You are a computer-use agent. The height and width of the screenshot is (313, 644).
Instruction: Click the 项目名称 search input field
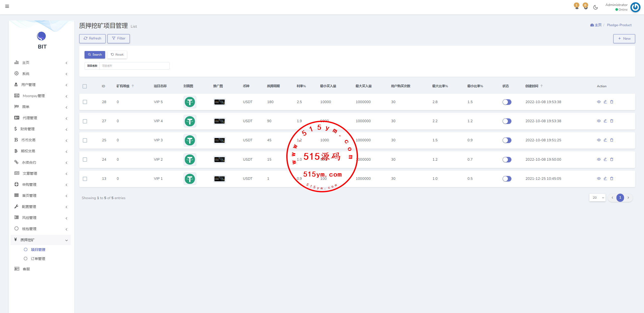[134, 66]
